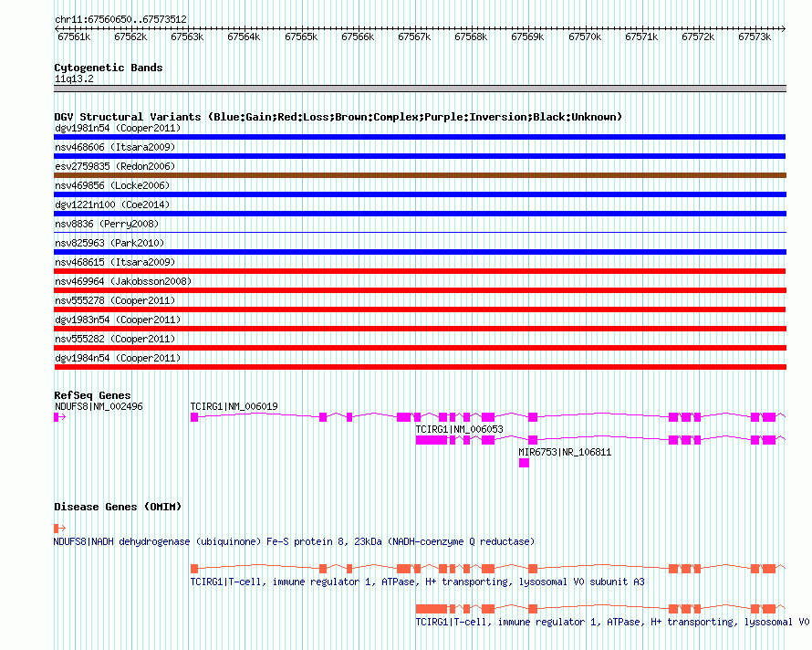812x650 pixels.
Task: Open the truncated lower TCIRG1 OMIM description link
Action: 612,622
